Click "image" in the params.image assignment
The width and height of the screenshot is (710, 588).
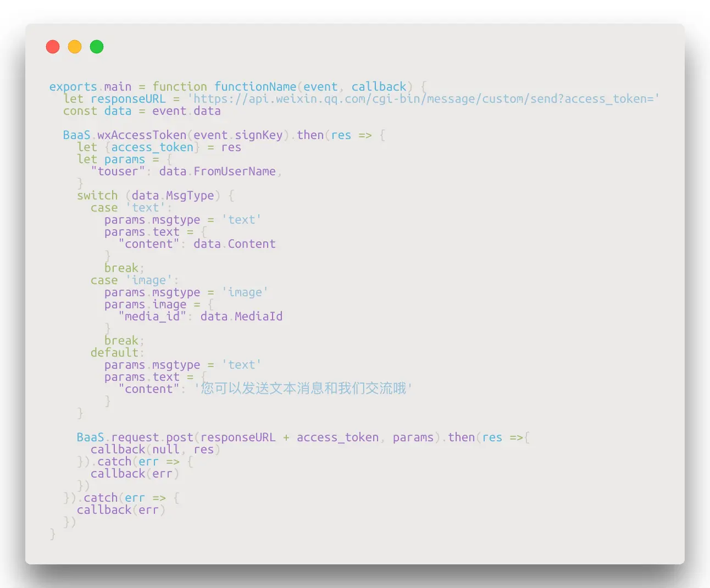(169, 304)
